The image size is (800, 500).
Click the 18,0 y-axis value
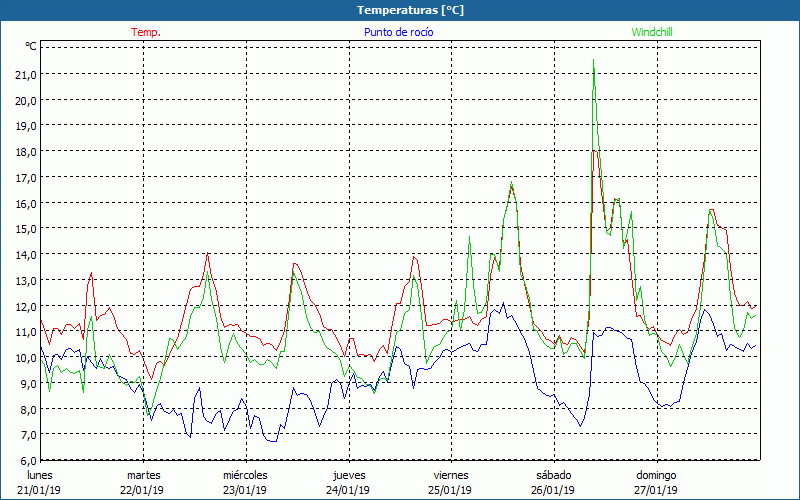[26, 152]
